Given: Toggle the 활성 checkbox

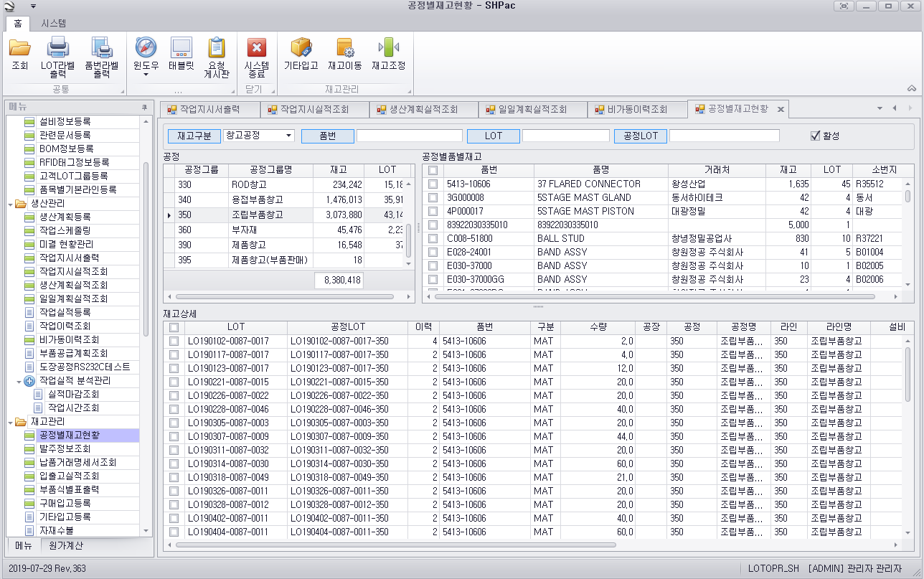Looking at the screenshot, I should click(814, 136).
